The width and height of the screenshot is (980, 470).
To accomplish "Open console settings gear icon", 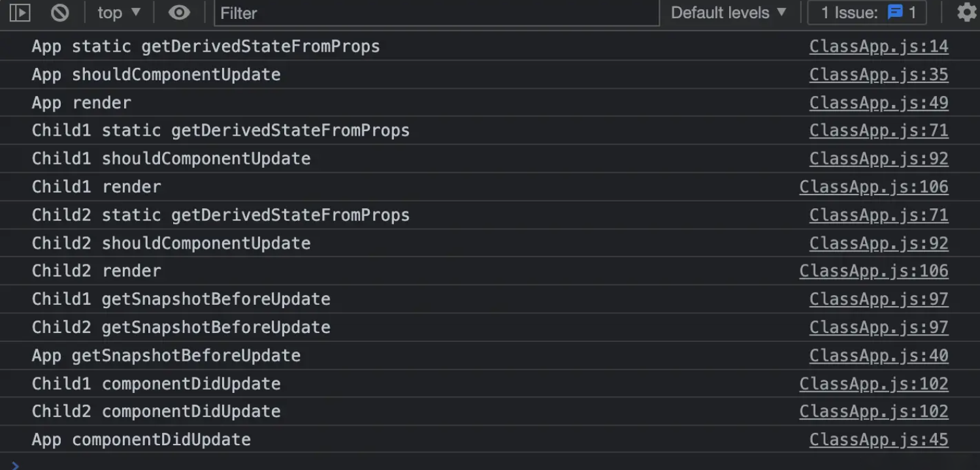I will 966,12.
